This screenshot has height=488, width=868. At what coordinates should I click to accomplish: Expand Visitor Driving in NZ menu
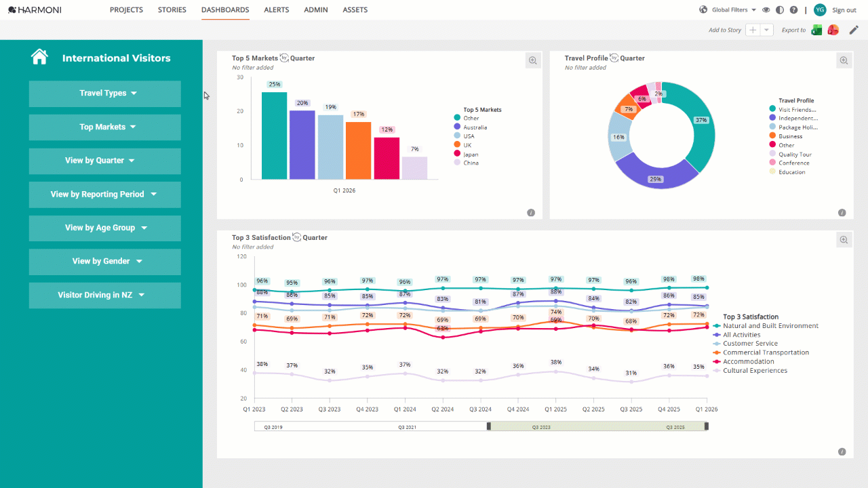click(x=104, y=295)
